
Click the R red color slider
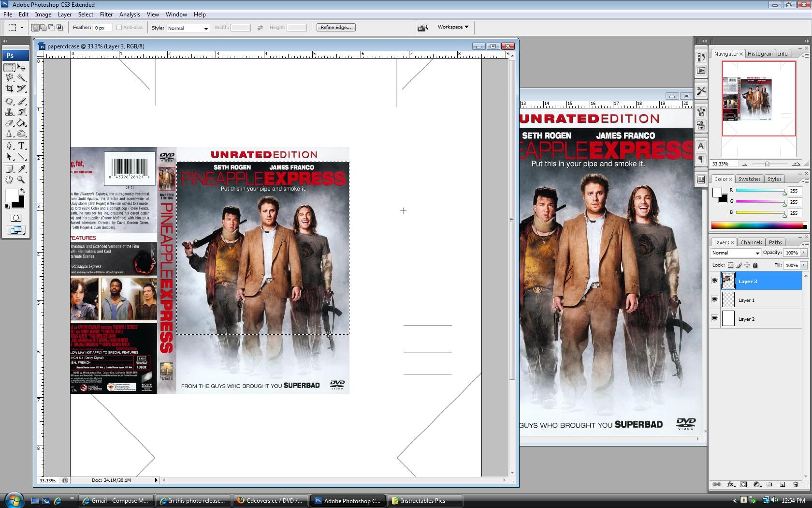point(760,191)
